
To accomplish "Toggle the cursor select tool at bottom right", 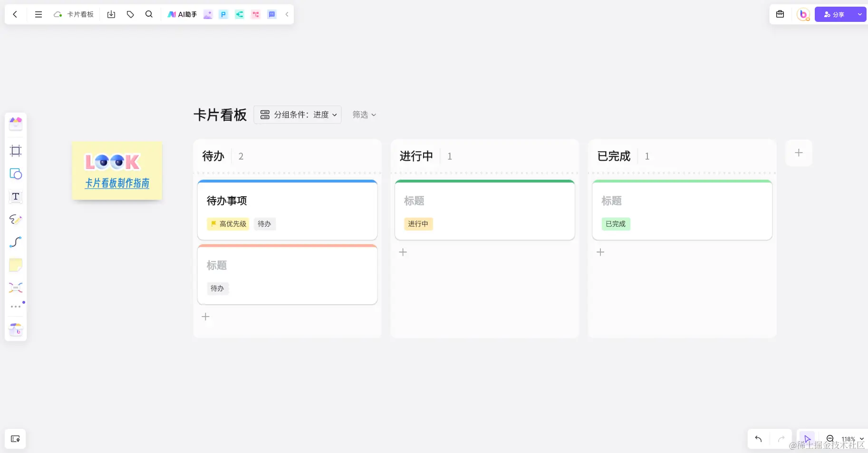I will coord(807,439).
